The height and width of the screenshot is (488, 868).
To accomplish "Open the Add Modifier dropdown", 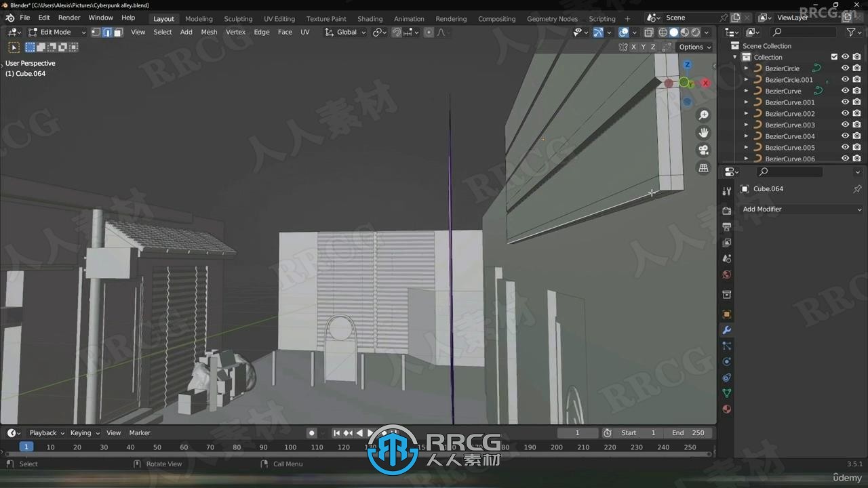I will pos(802,209).
